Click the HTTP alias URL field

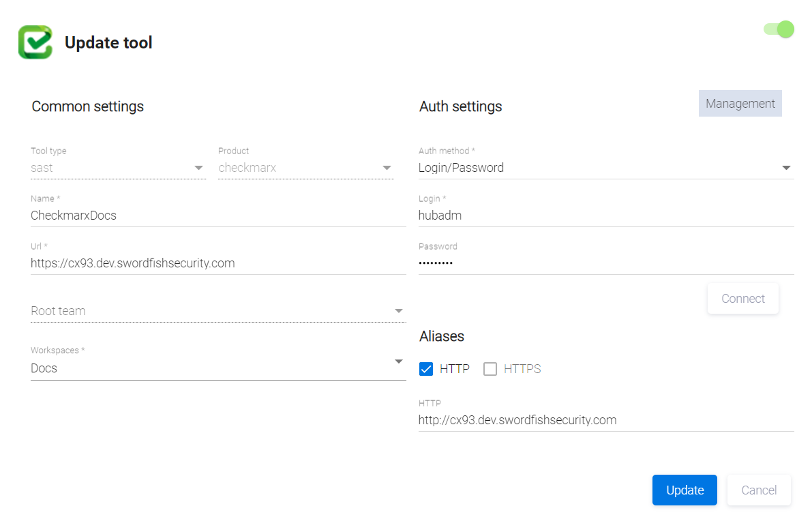[605, 420]
